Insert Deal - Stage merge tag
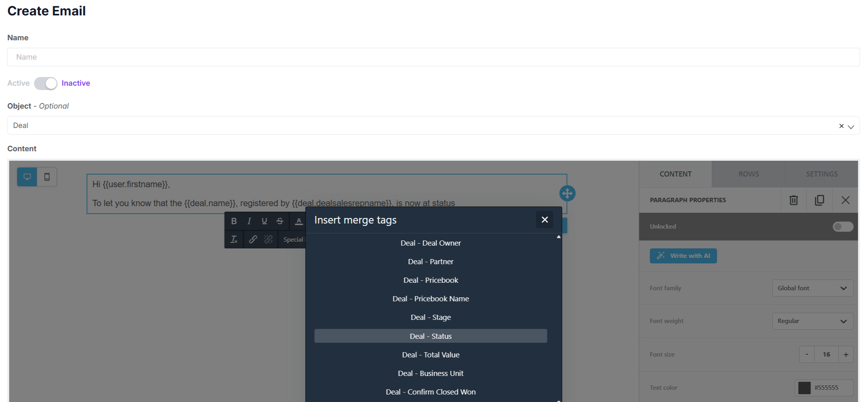The height and width of the screenshot is (402, 868). [x=430, y=317]
